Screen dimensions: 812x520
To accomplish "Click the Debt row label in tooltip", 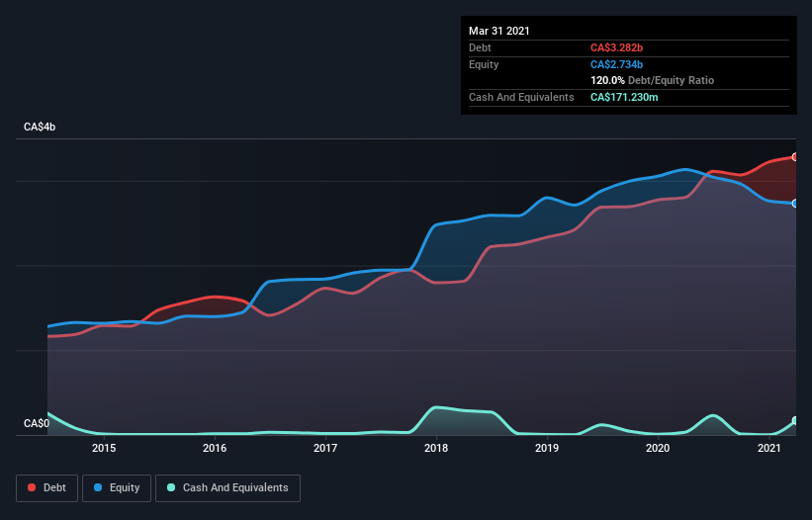I will (480, 47).
